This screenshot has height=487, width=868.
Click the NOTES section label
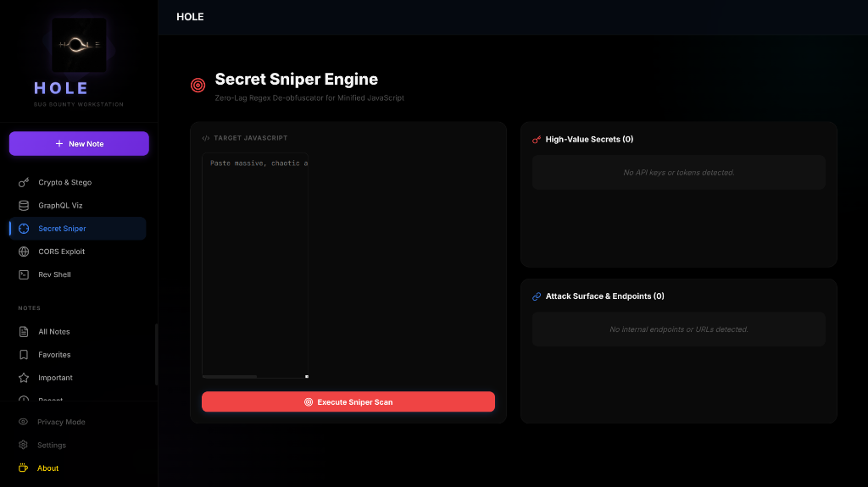(30, 308)
